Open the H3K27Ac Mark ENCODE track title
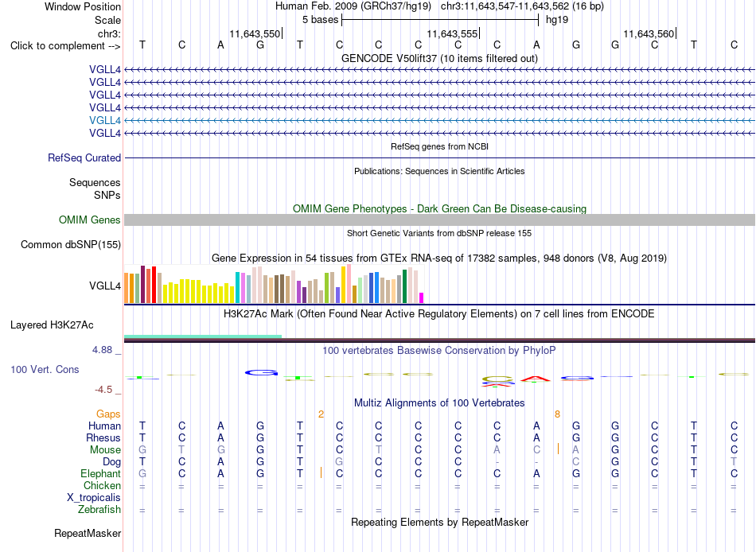Viewport: 756px width, 552px height. (439, 314)
